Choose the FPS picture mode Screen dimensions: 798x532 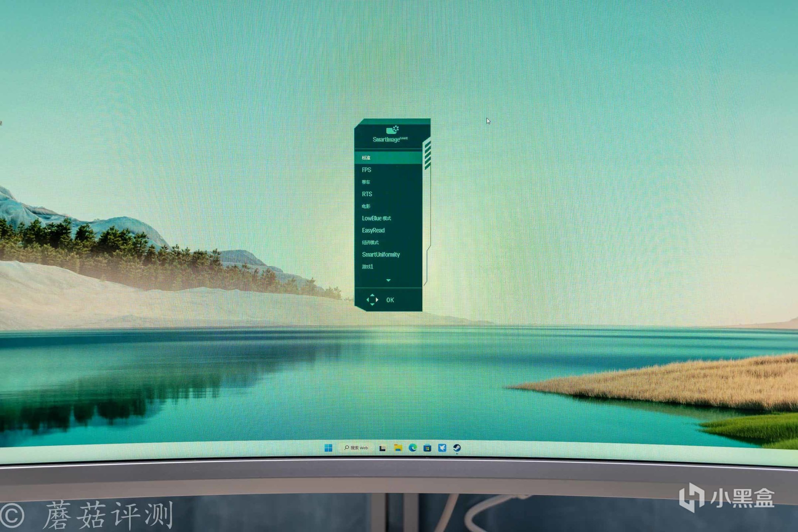point(388,170)
